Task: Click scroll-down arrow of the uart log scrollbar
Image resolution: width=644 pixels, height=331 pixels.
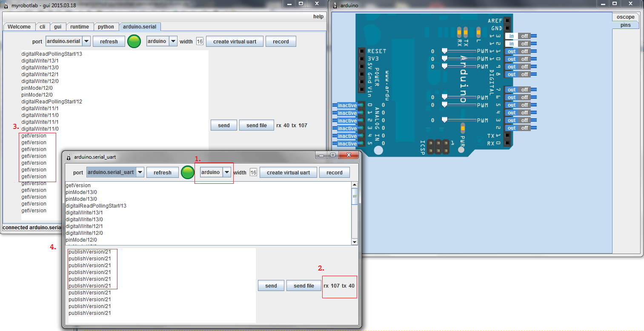Action: pyautogui.click(x=355, y=242)
